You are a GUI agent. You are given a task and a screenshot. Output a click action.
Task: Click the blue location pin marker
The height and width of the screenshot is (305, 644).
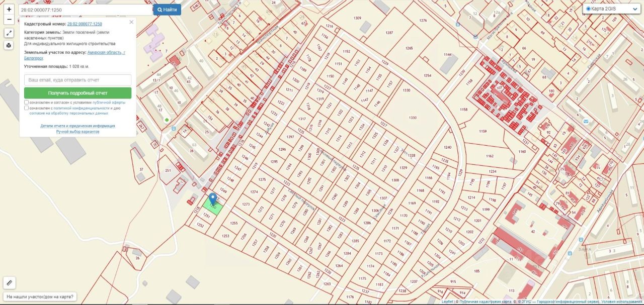(213, 199)
